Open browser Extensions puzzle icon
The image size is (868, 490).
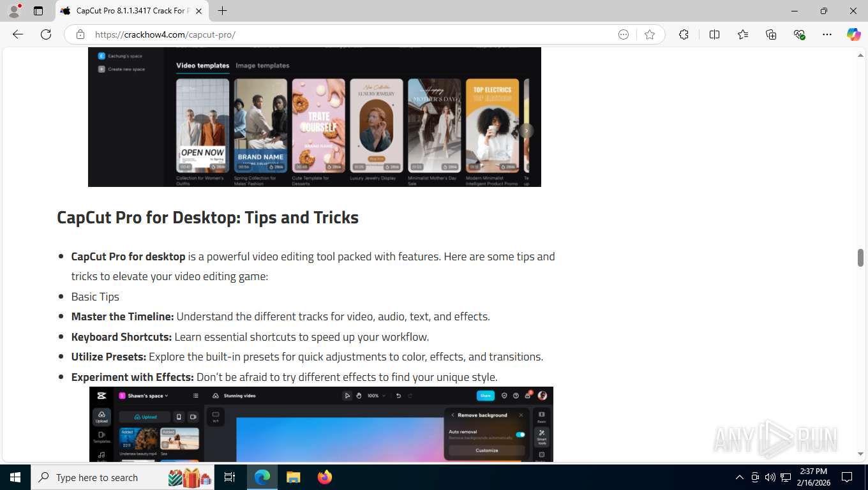point(684,34)
